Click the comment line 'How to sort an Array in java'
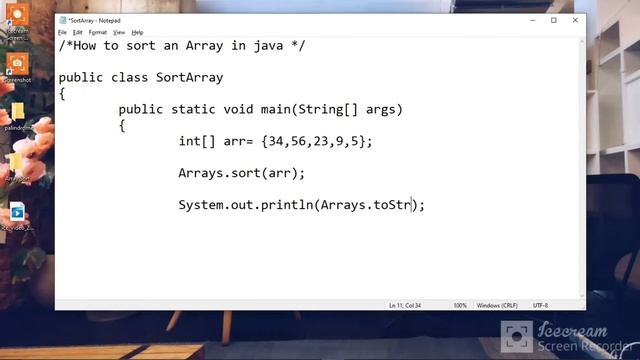The width and height of the screenshot is (640, 360). tap(182, 45)
